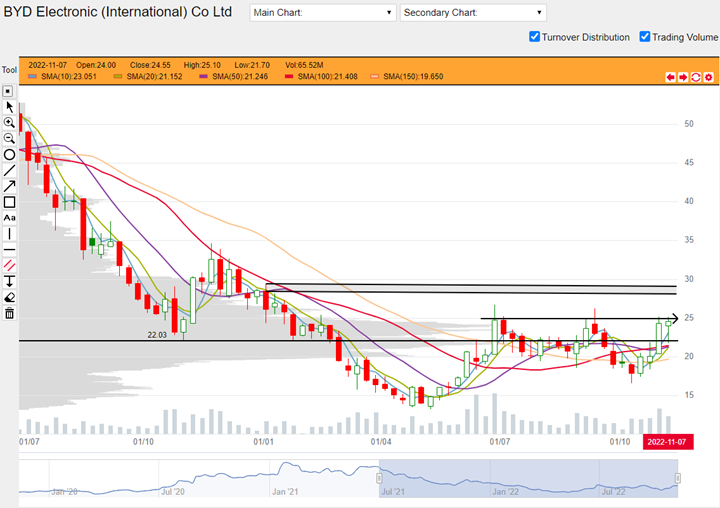Screen dimensions: 720x508
Task: Click the shaded selected range in navigator
Action: (528, 478)
